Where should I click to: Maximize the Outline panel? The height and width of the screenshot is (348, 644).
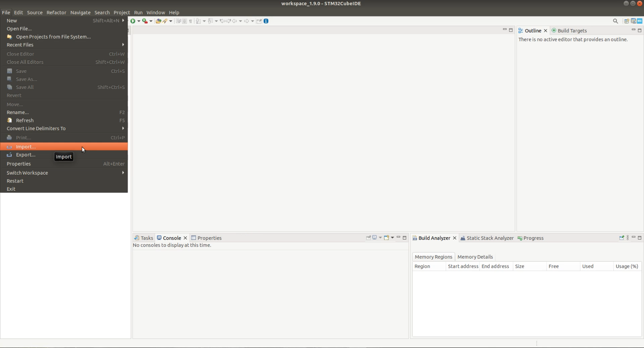pos(640,30)
